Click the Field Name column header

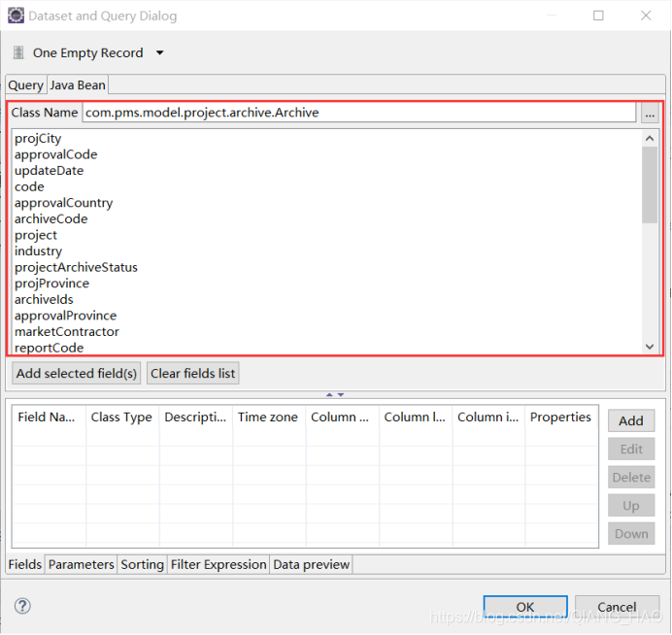click(50, 417)
